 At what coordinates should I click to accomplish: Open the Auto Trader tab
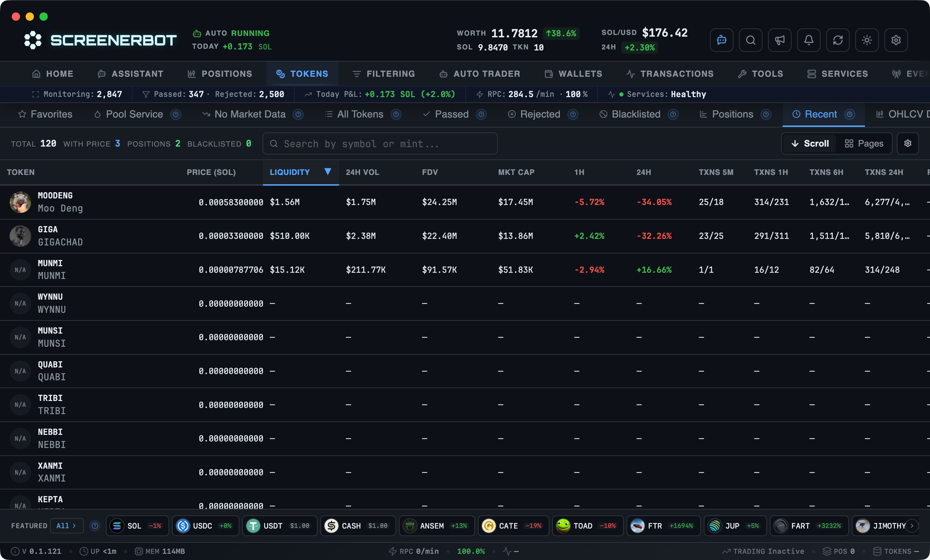480,74
